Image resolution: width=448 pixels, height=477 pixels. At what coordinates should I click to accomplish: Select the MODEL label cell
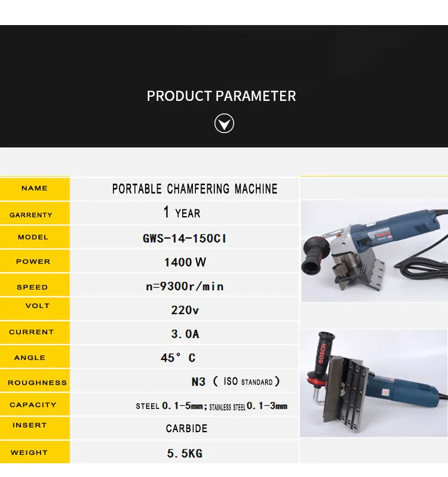click(35, 237)
